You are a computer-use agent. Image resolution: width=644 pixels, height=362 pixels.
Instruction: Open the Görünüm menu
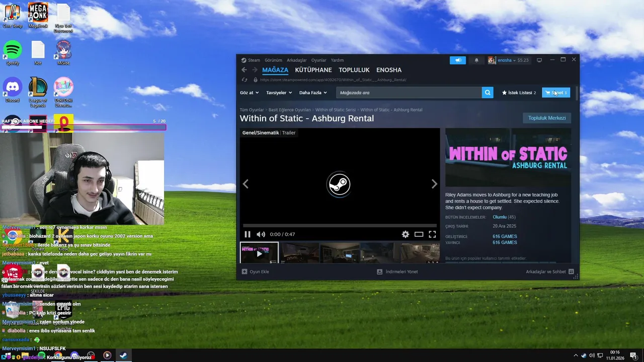pos(273,60)
